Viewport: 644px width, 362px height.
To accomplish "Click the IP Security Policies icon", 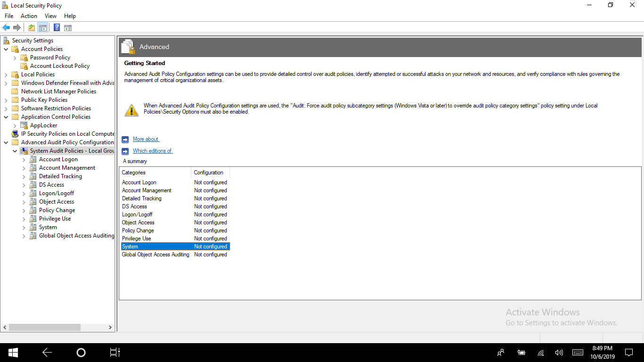I will click(15, 134).
